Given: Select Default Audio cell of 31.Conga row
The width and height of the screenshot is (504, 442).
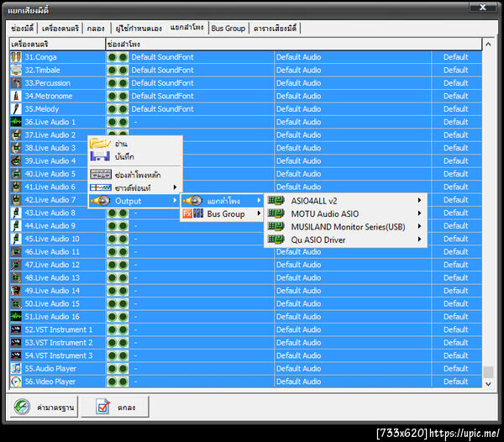Looking at the screenshot, I should coord(353,57).
